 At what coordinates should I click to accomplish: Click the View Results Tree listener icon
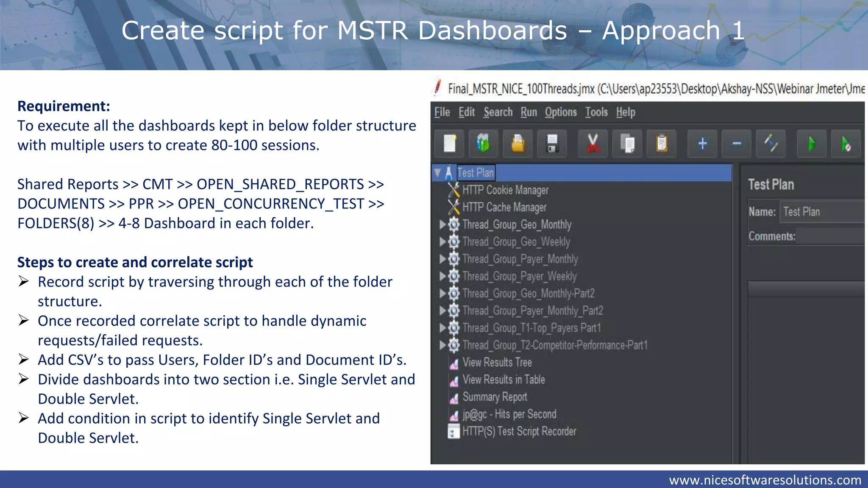click(x=454, y=363)
